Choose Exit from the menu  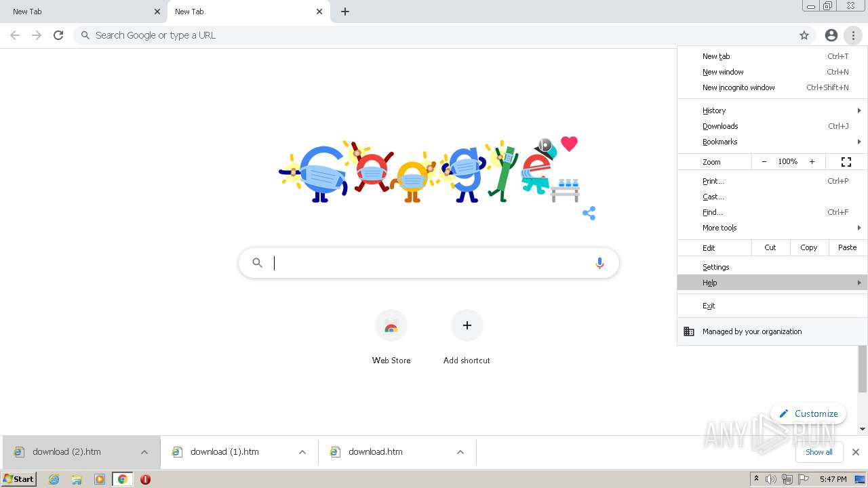coord(772,306)
